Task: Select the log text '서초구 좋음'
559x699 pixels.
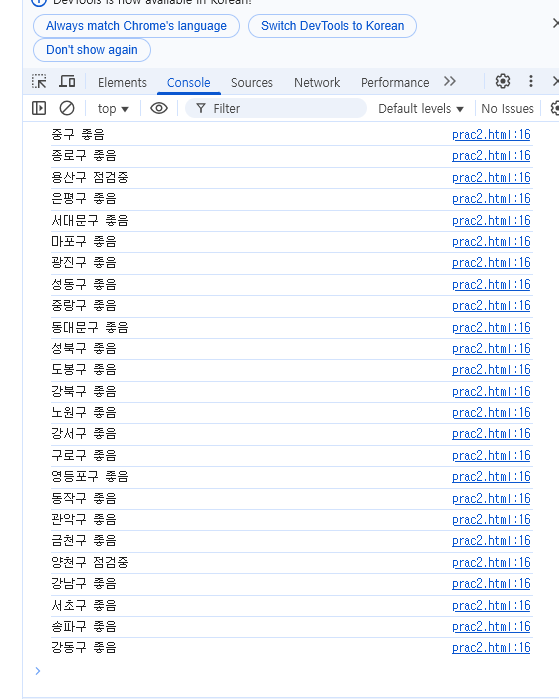Action: (x=84, y=605)
